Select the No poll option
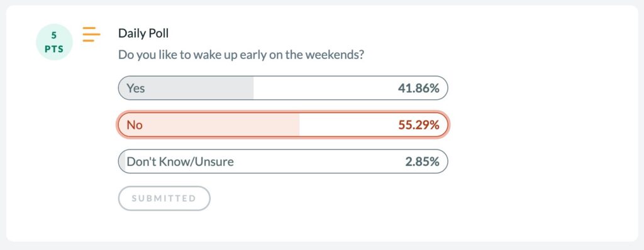644x250 pixels. tap(283, 124)
